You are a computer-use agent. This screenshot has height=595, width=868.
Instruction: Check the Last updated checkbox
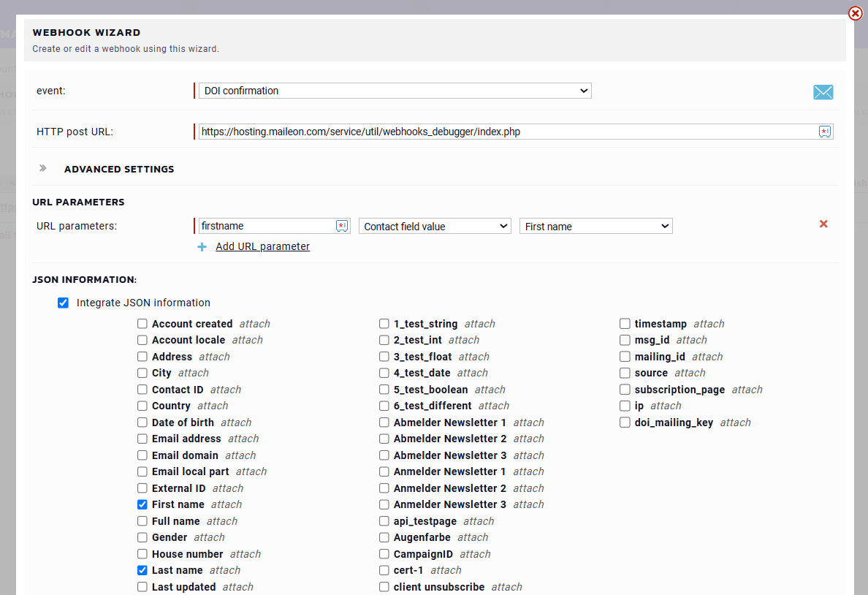coord(142,587)
